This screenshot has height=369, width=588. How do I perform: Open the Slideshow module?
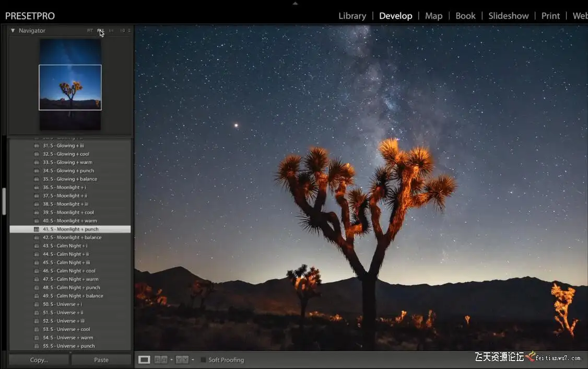(508, 16)
